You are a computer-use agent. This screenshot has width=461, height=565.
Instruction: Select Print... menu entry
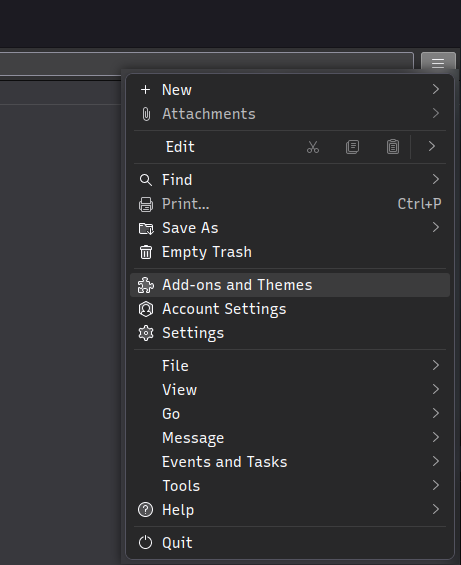[x=290, y=204]
